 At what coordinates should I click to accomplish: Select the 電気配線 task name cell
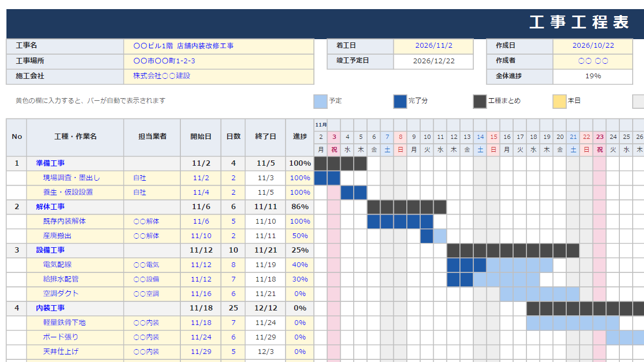tap(75, 265)
